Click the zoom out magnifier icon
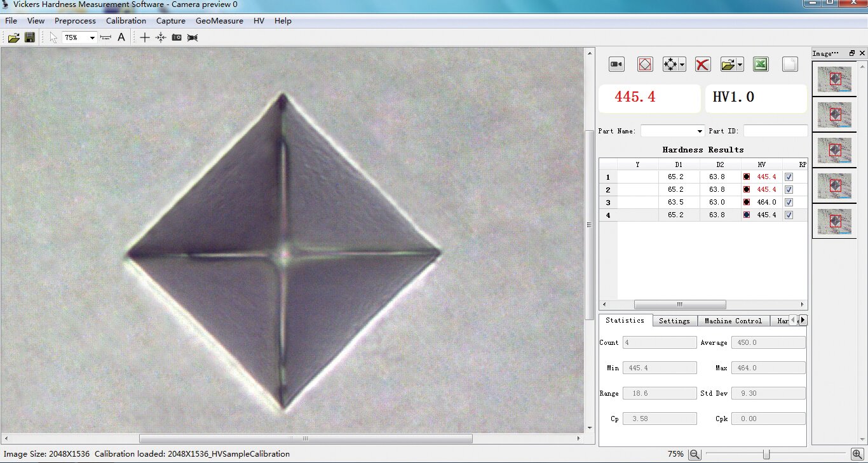The width and height of the screenshot is (868, 463). [x=695, y=454]
